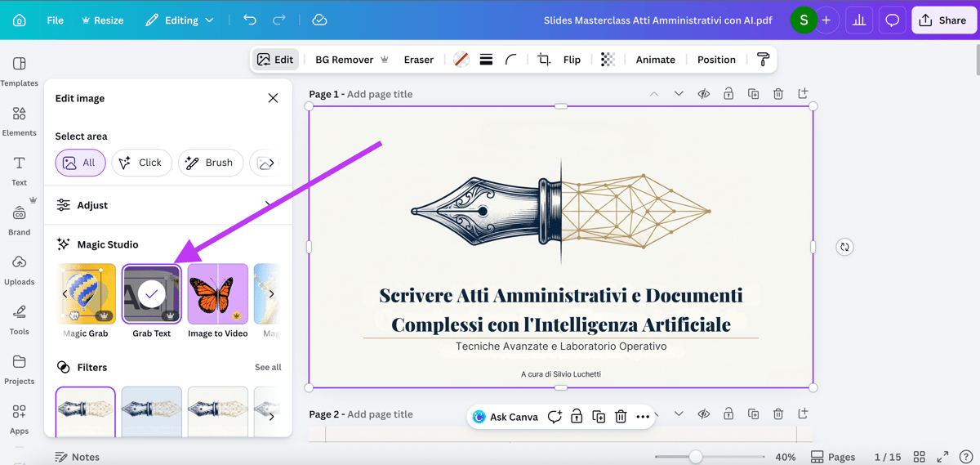The image size is (980, 465).
Task: Open the comments speech bubble icon
Action: coord(892,20)
